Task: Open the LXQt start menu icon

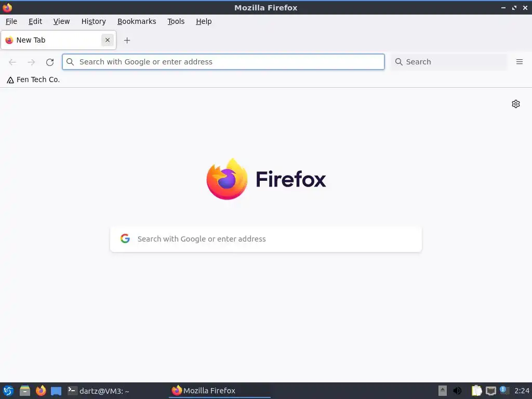Action: (8, 391)
